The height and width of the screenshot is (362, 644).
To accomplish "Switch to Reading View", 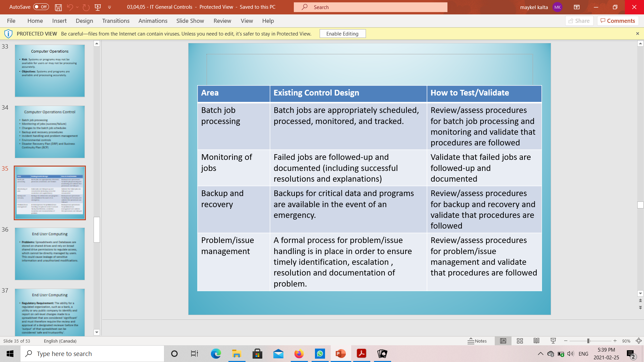I will pos(536,341).
